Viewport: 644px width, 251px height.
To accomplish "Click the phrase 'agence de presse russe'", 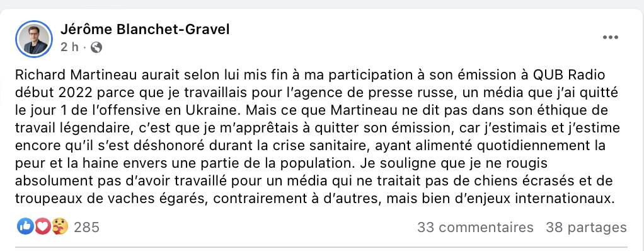I will pos(380,93).
